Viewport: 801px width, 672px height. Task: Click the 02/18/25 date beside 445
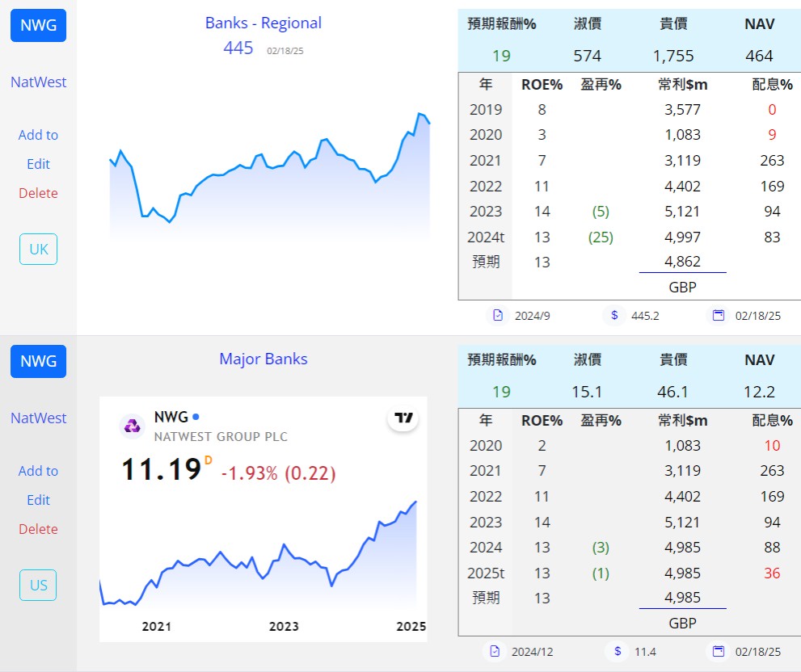(285, 51)
